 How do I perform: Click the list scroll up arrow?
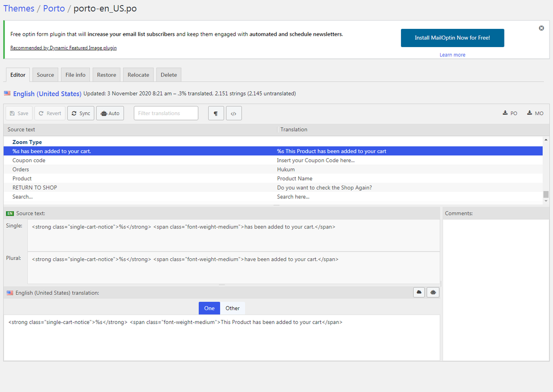click(x=546, y=140)
